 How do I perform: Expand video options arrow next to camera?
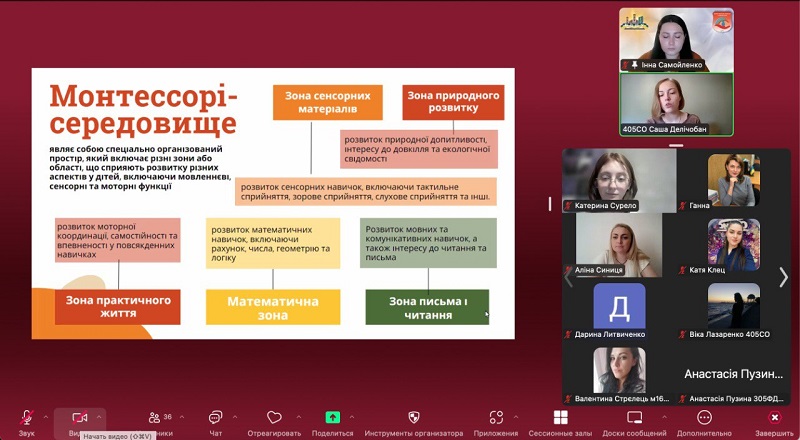click(x=99, y=416)
